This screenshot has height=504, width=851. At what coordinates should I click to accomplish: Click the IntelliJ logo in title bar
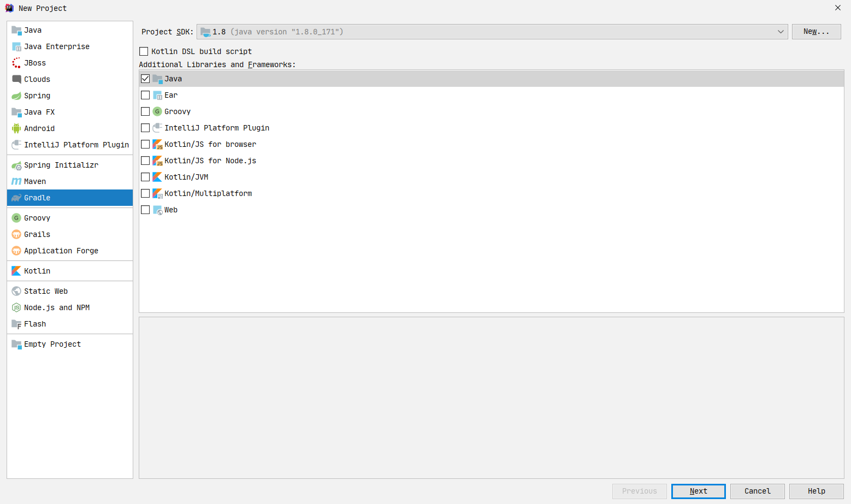click(9, 8)
